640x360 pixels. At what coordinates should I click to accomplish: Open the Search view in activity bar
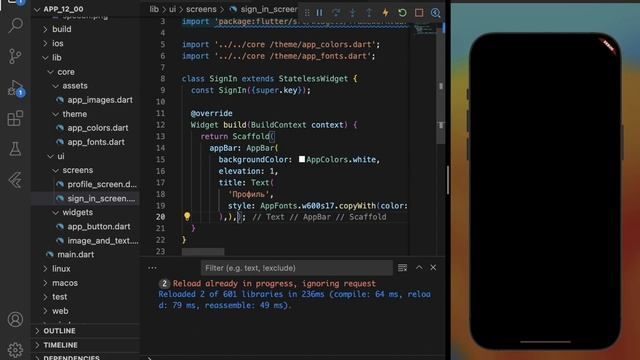16,25
